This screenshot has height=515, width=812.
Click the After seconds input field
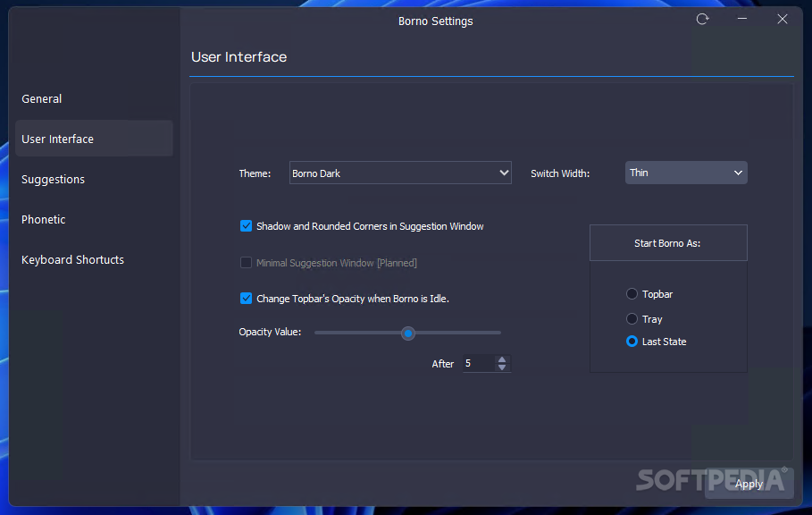479,364
